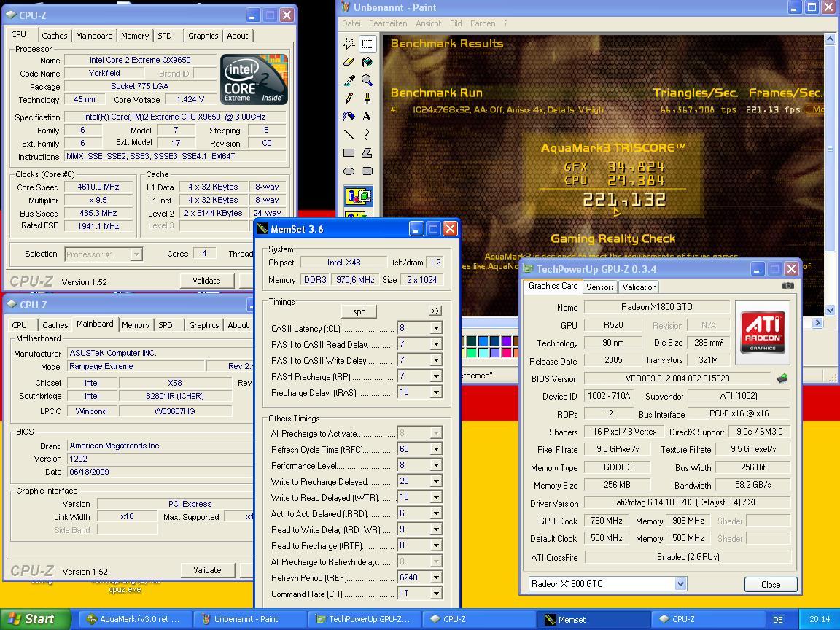Viewport: 840px width, 630px height.
Task: Open Caches tab in CPU-Z processor window
Action: (x=55, y=35)
